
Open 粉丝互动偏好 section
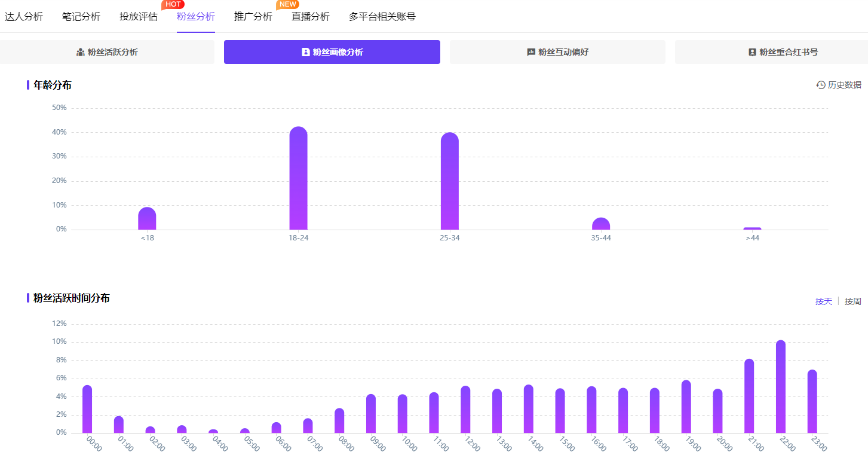click(557, 52)
